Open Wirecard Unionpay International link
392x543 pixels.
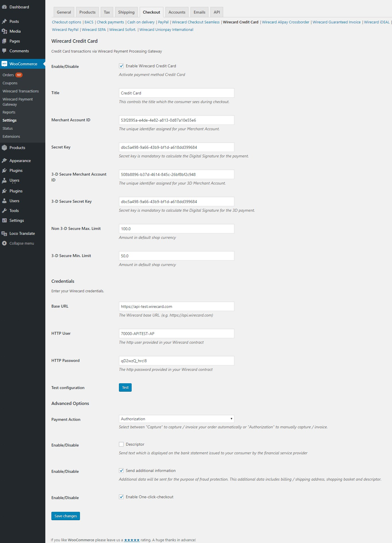tap(166, 30)
